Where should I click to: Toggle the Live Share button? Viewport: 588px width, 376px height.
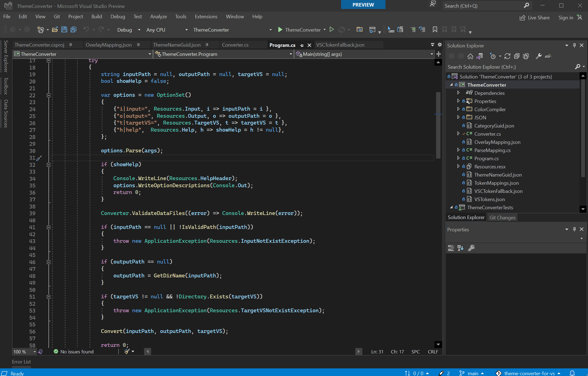coord(535,17)
